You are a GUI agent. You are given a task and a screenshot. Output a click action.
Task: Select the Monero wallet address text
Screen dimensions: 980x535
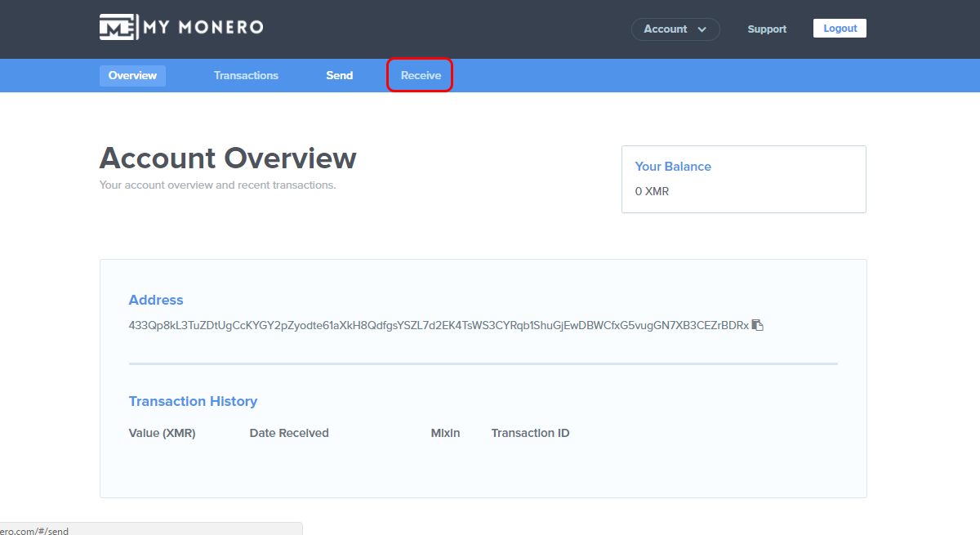(439, 325)
